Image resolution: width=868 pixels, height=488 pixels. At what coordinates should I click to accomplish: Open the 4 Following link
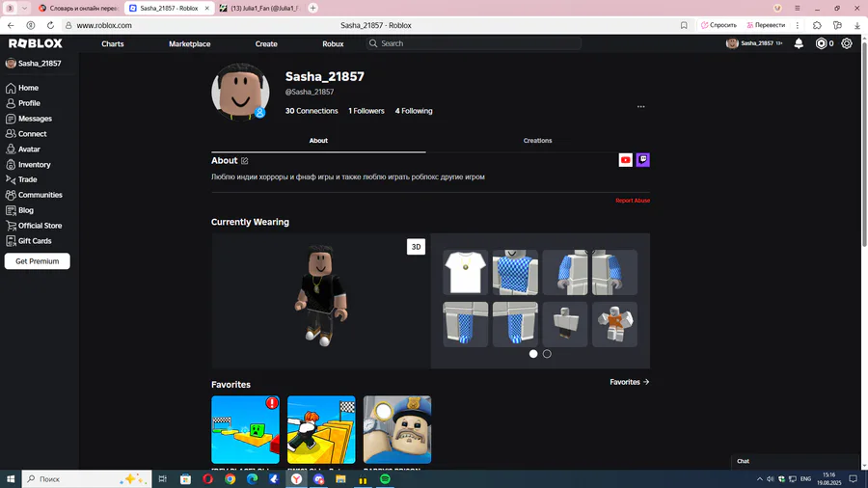point(414,111)
